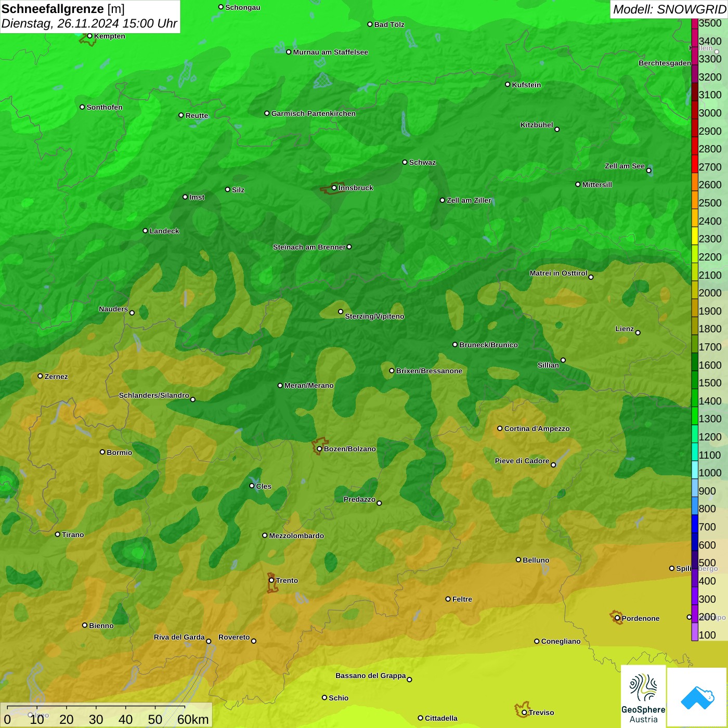Click the GeoSphere Austria logo

coord(643,696)
